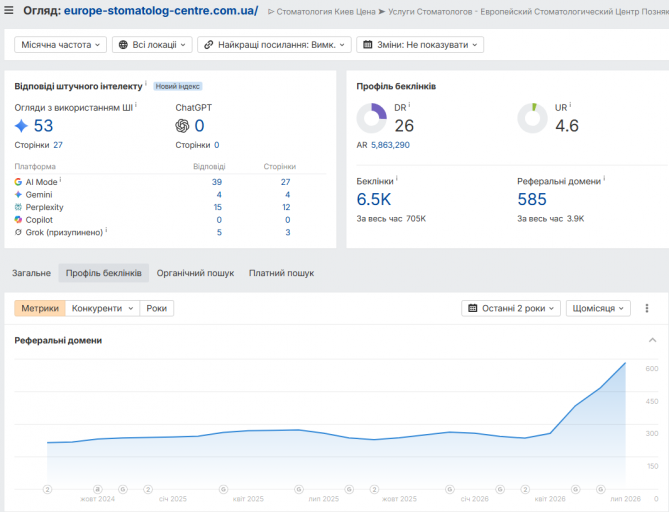Click the 585 referring domains value
The image size is (669, 512).
tap(532, 199)
